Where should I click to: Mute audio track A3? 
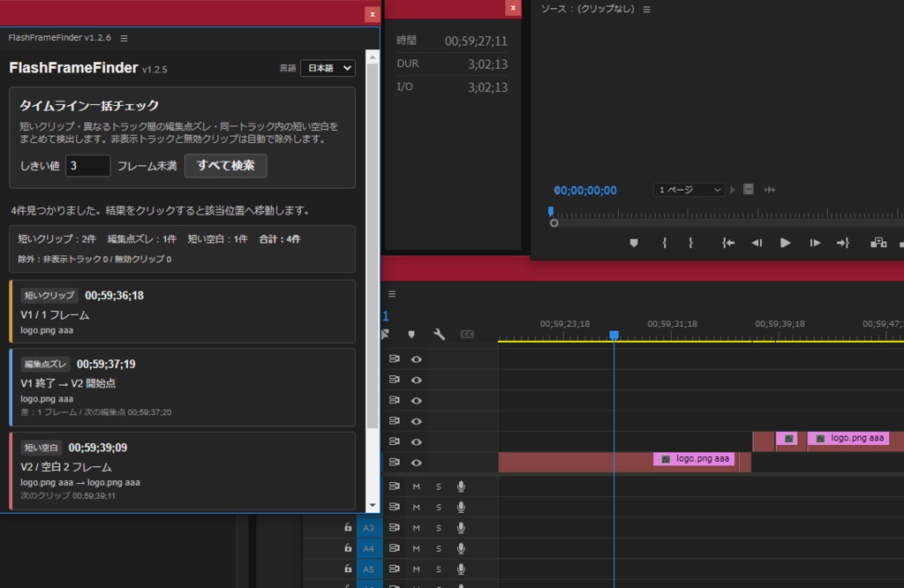(417, 528)
